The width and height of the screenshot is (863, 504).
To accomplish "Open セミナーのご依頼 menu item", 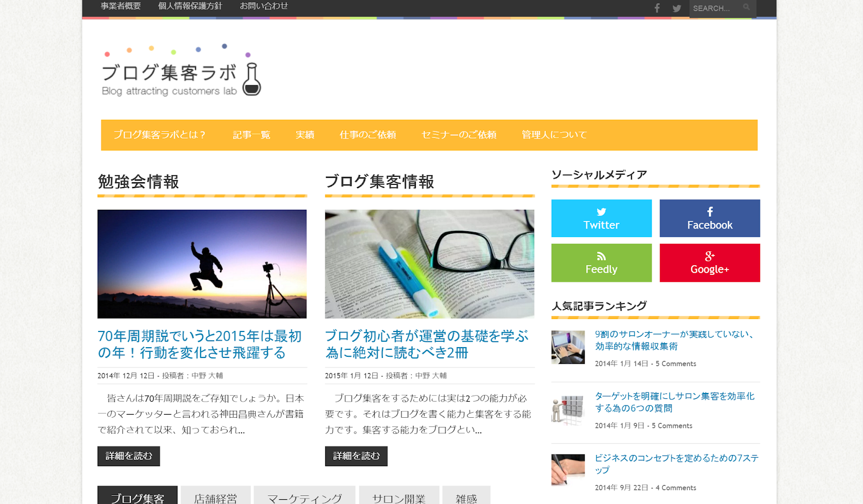I will point(459,135).
